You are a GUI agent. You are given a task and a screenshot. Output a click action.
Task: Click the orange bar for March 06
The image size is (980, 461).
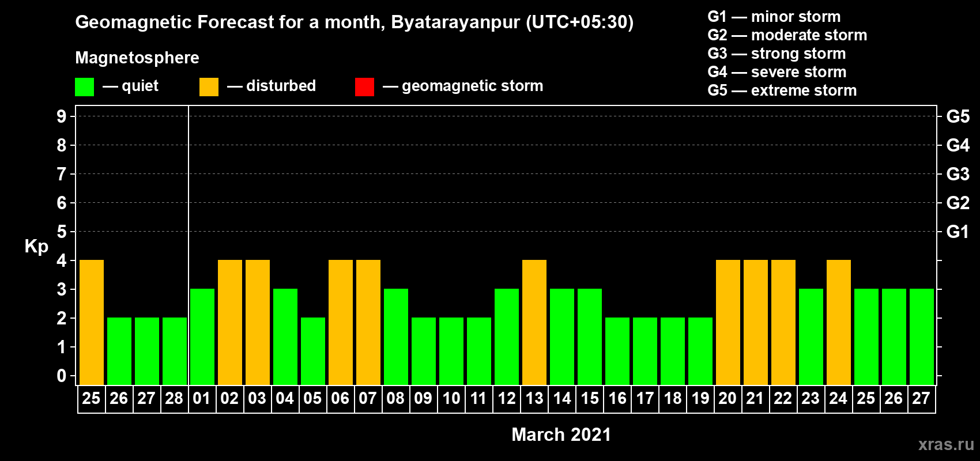click(x=341, y=323)
